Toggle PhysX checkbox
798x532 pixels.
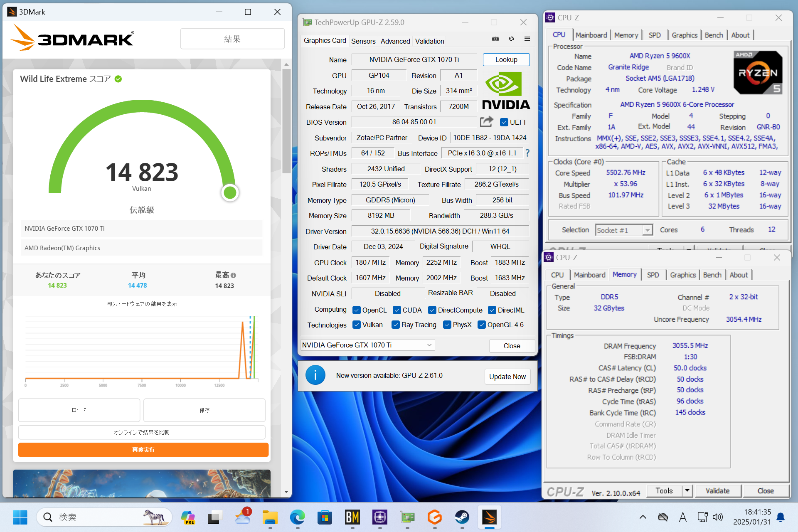[x=447, y=325]
